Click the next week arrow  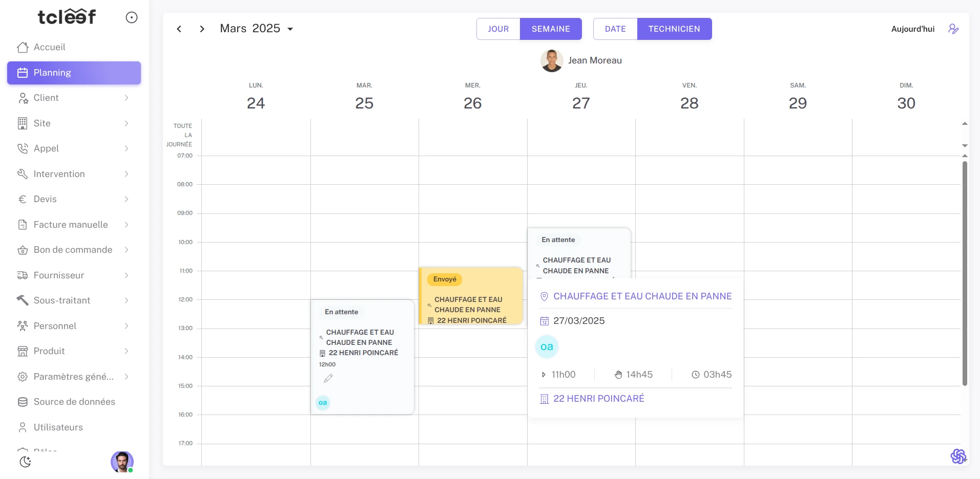202,29
